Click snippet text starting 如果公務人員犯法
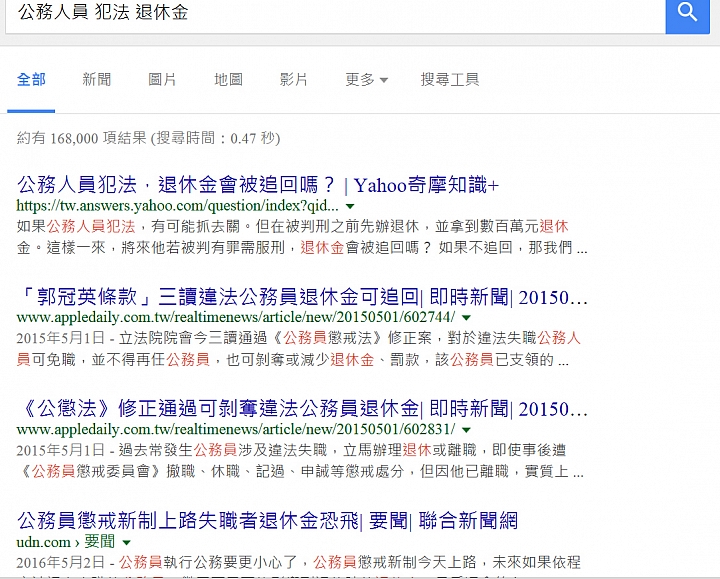Screen dimensions: 720x579 click(302, 237)
